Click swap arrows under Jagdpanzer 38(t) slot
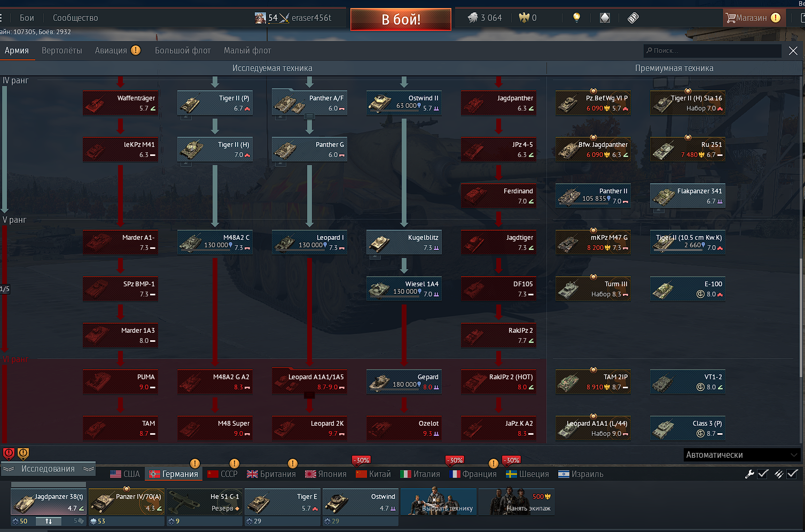 (49, 521)
